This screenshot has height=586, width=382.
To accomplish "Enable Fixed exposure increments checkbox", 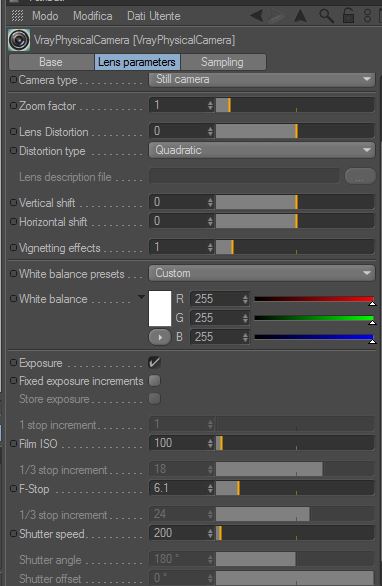I will pos(154,380).
